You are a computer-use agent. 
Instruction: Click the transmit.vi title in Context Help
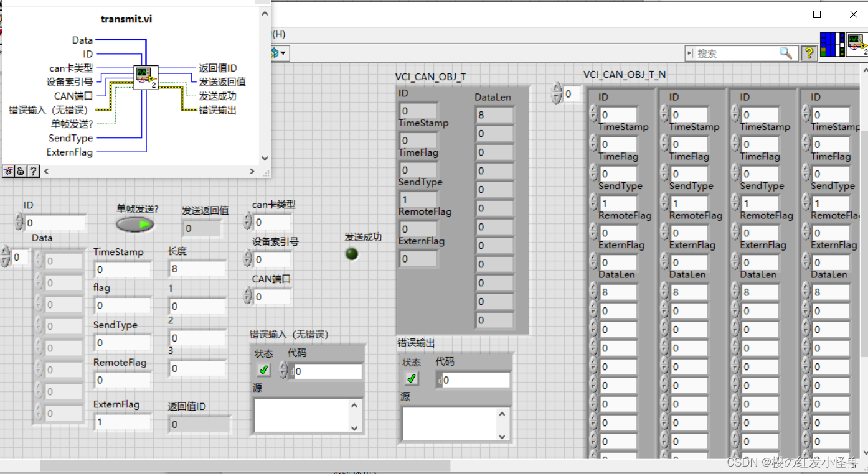point(126,19)
